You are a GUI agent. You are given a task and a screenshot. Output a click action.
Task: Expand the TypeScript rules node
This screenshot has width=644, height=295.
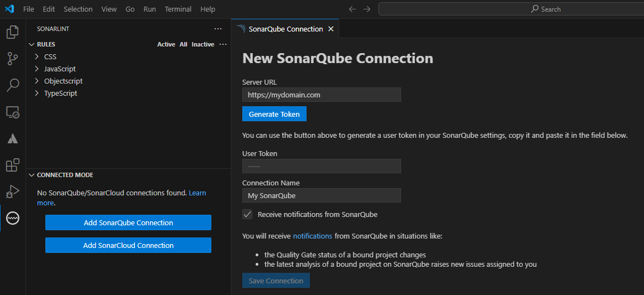37,94
